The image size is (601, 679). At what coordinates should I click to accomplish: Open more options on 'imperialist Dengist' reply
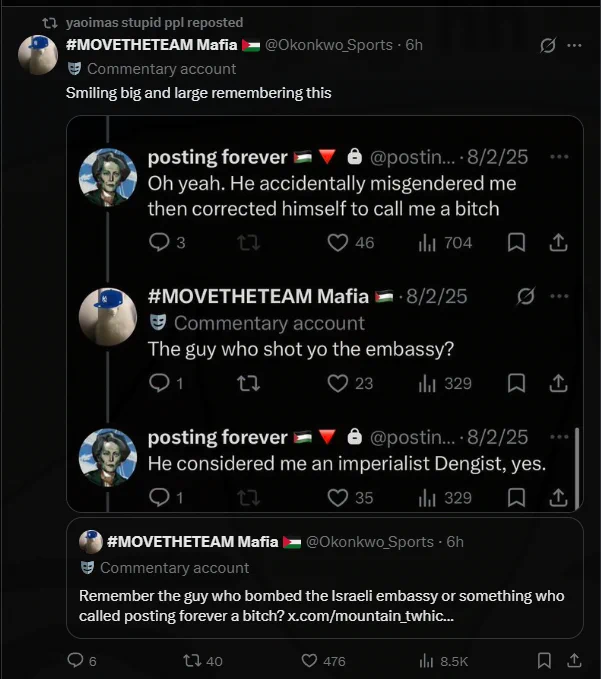tap(559, 437)
